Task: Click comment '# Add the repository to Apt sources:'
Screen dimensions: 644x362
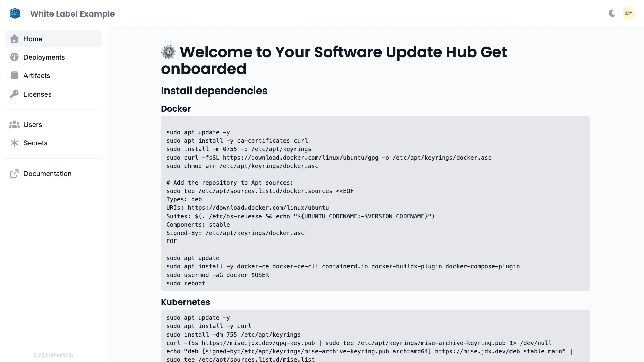Action: point(230,183)
